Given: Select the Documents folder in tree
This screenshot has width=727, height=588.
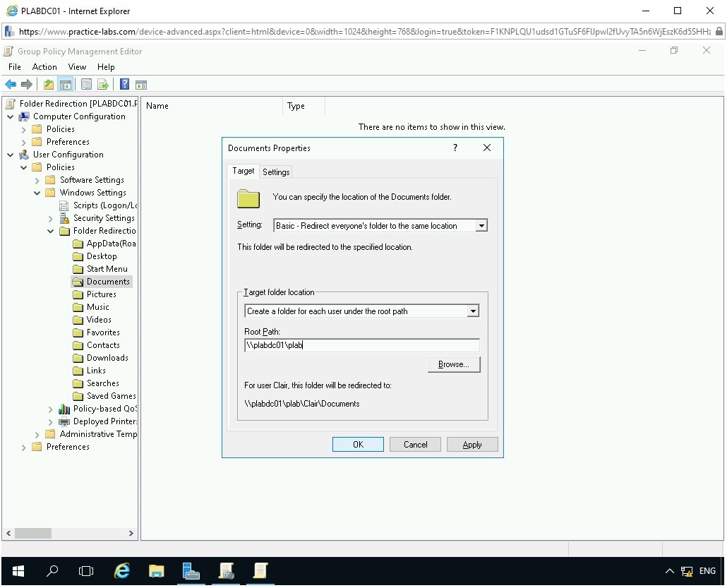Looking at the screenshot, I should pyautogui.click(x=102, y=282).
